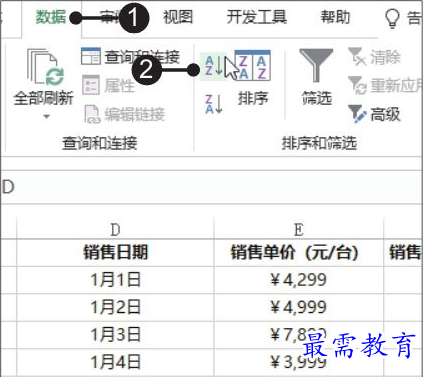Switch to the 数据 ribbon tab
The height and width of the screenshot is (377, 424).
(51, 17)
